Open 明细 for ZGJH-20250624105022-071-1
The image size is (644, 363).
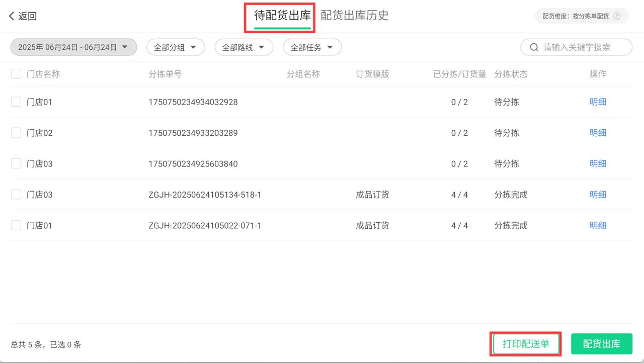pos(598,225)
